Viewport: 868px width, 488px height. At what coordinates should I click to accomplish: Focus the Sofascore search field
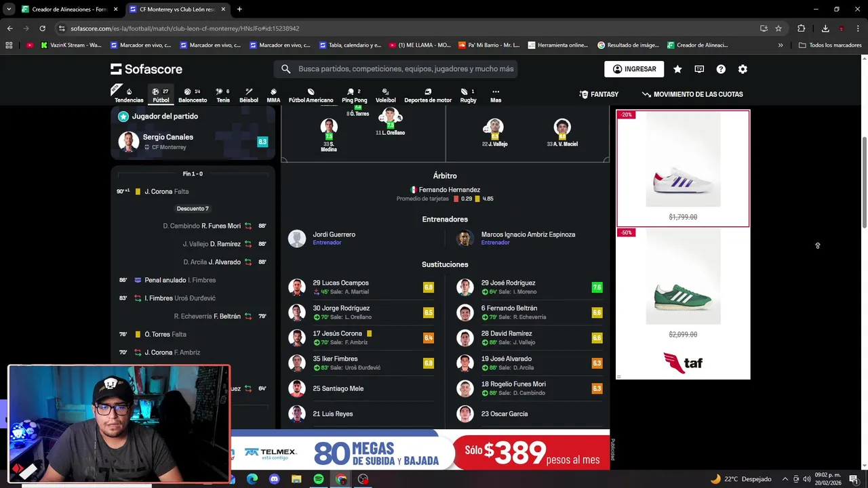click(x=397, y=69)
